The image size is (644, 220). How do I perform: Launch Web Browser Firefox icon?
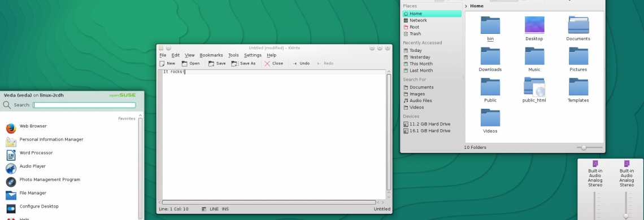point(11,129)
